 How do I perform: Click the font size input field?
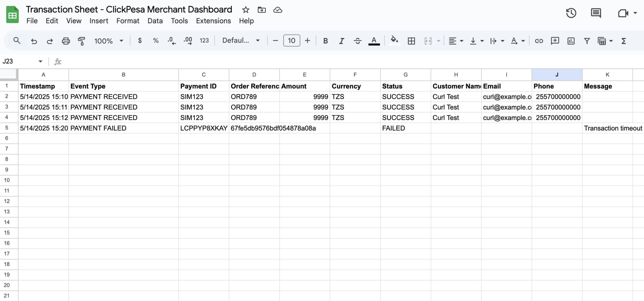pyautogui.click(x=291, y=41)
